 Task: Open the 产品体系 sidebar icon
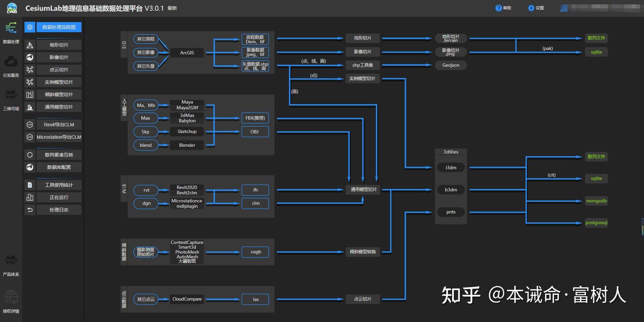11,260
